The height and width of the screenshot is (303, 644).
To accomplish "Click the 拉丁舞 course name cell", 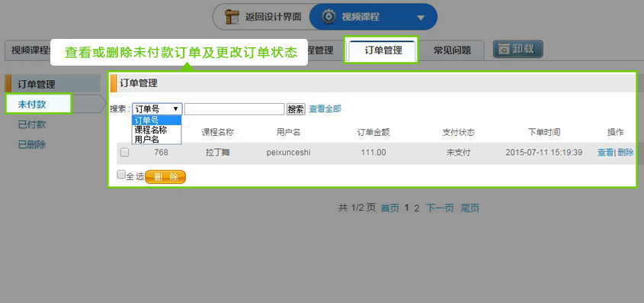I will [x=218, y=153].
